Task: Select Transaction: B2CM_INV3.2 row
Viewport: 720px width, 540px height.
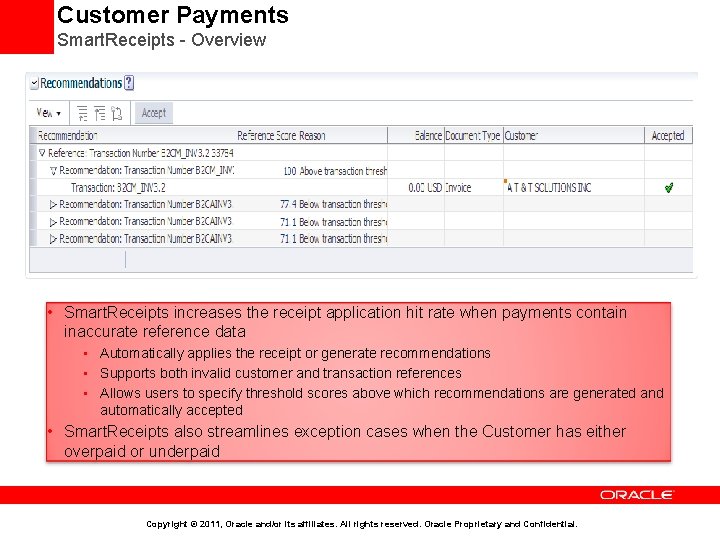Action: tap(361, 187)
